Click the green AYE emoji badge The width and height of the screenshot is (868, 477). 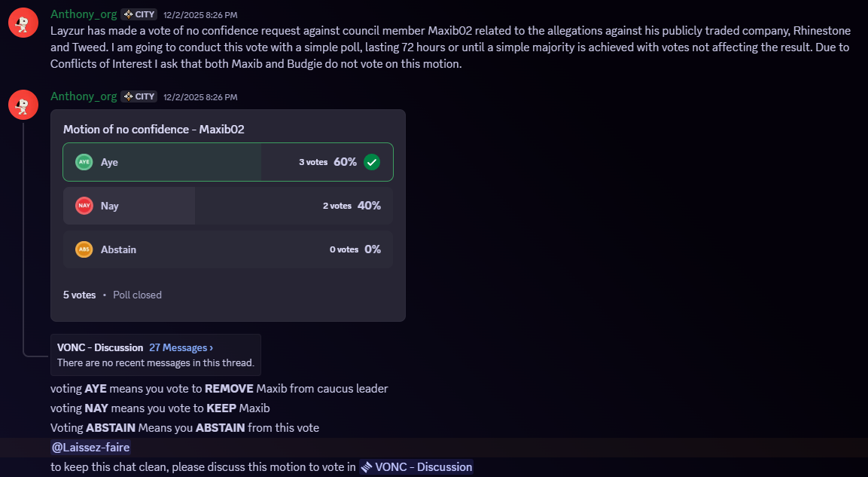[84, 162]
